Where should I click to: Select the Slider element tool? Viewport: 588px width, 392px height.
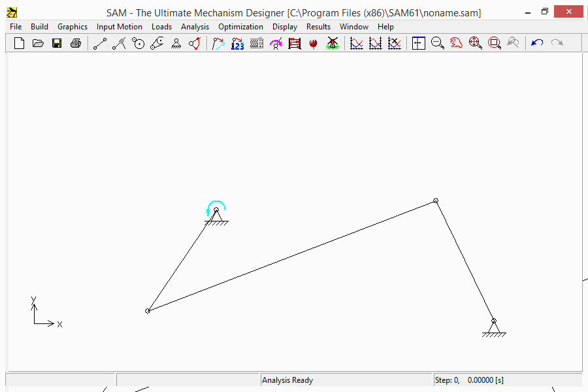click(119, 42)
